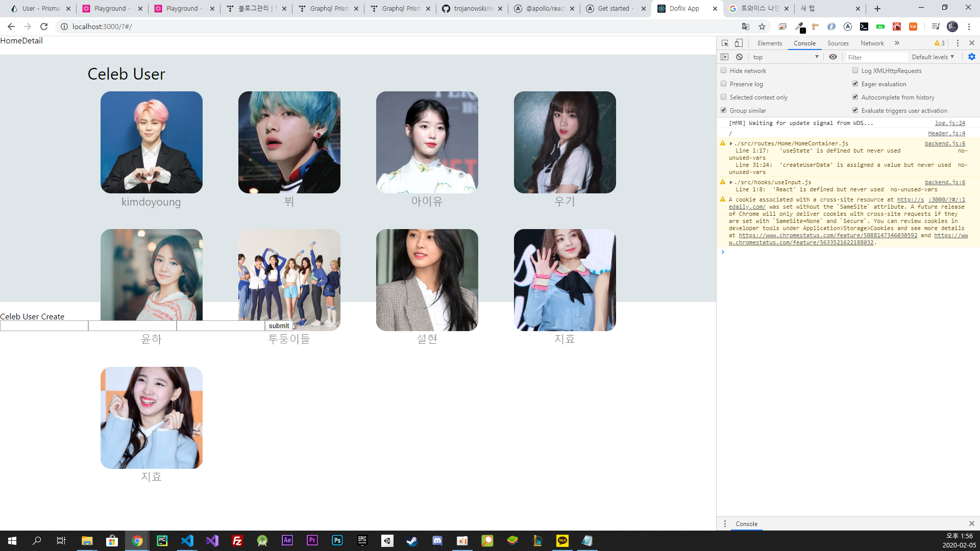Open console settings gear icon
Screen dimensions: 980x551
(972, 57)
